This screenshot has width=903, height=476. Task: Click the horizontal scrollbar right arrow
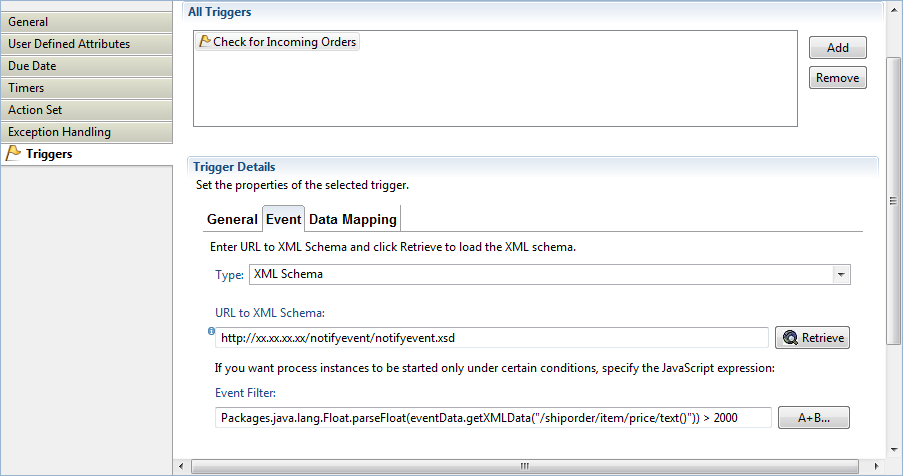[x=877, y=466]
